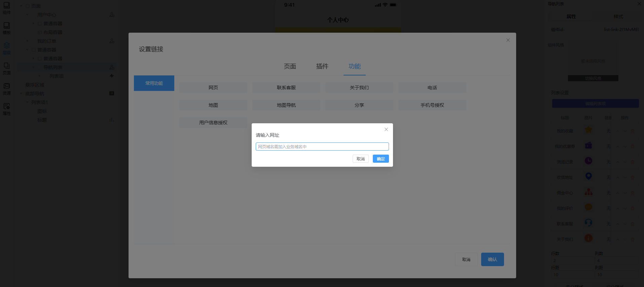This screenshot has height=287, width=644.
Task: Collapse the 页面 root tree node
Action: pos(21,6)
